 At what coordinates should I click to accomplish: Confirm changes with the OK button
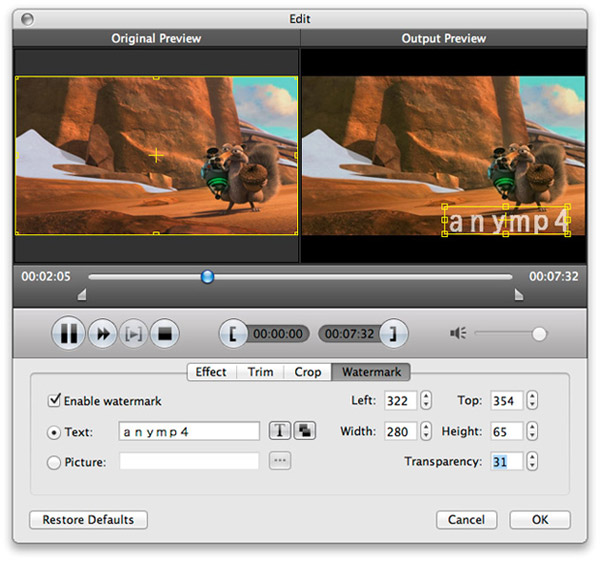click(x=540, y=520)
